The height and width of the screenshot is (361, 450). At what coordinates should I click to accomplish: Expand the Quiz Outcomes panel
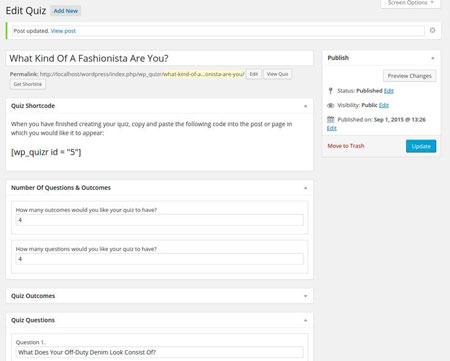click(x=305, y=296)
